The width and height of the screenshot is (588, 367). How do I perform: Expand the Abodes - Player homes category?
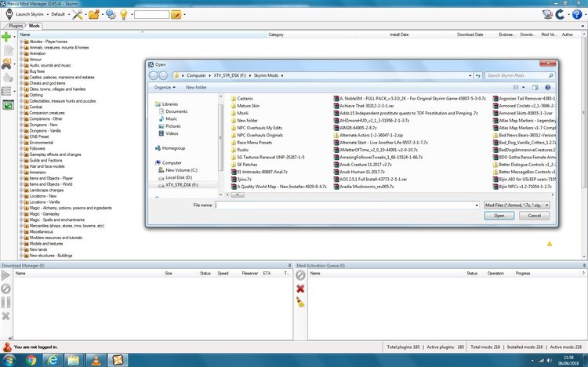[x=21, y=42]
